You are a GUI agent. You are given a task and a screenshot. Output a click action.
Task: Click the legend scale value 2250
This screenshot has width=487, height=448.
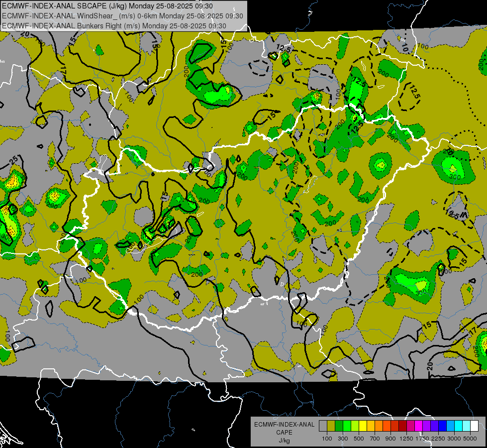pos(438,439)
